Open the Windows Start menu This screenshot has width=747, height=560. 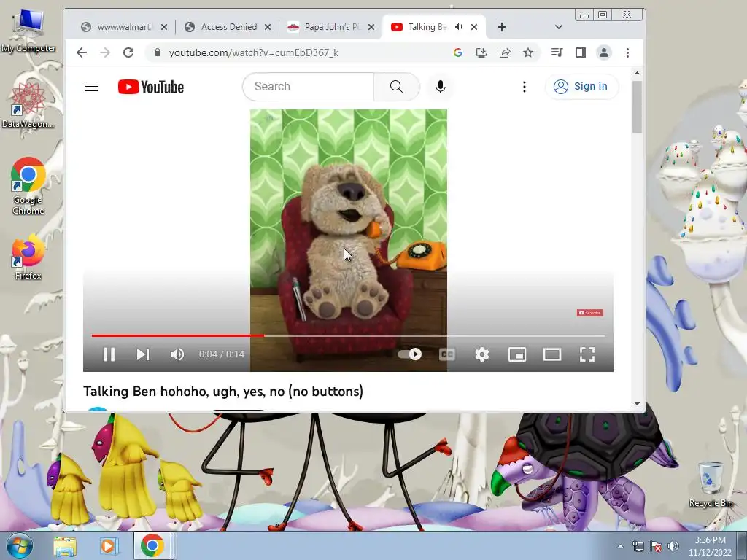pos(19,545)
